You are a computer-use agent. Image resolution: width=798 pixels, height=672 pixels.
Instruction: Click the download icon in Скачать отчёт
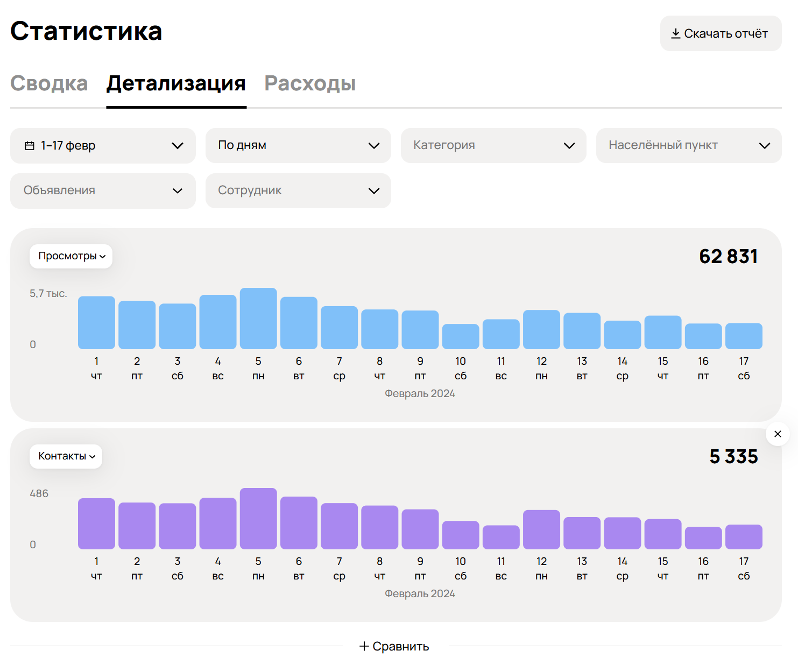pos(675,34)
